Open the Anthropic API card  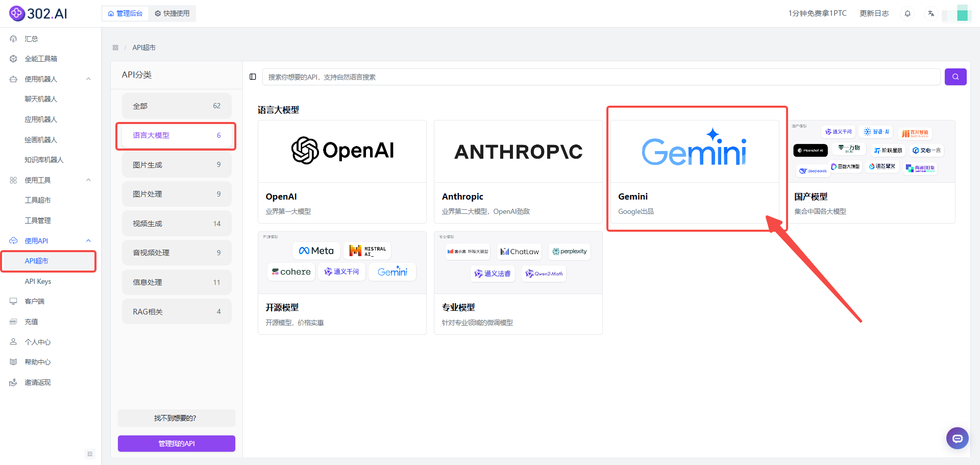point(518,172)
